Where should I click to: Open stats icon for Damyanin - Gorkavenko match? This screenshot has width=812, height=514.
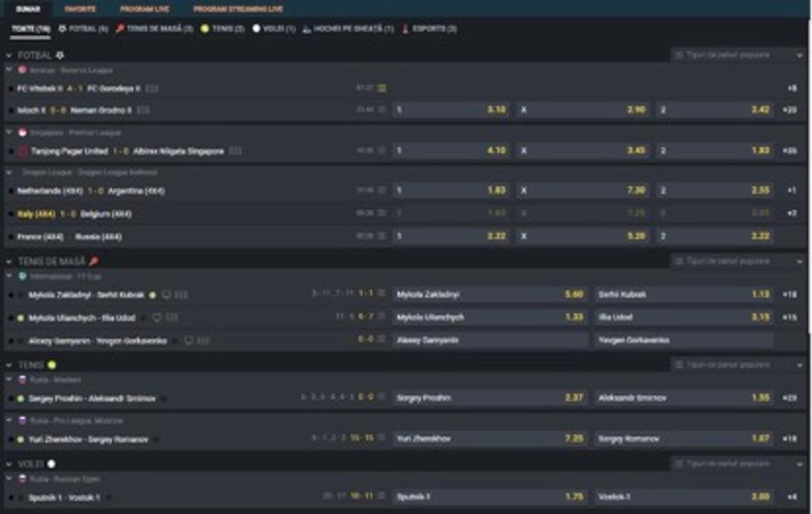pyautogui.click(x=203, y=341)
